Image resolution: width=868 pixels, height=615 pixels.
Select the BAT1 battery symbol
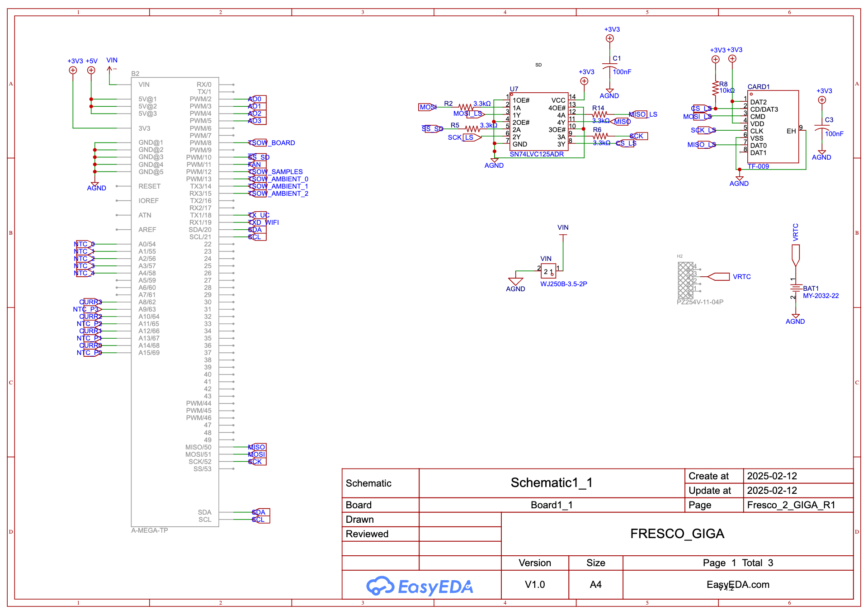point(796,288)
